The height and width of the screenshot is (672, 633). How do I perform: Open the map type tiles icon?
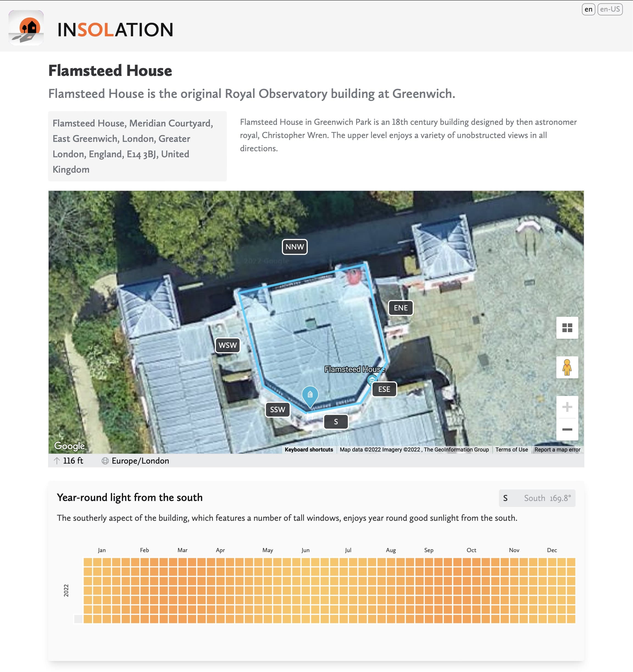click(x=567, y=327)
